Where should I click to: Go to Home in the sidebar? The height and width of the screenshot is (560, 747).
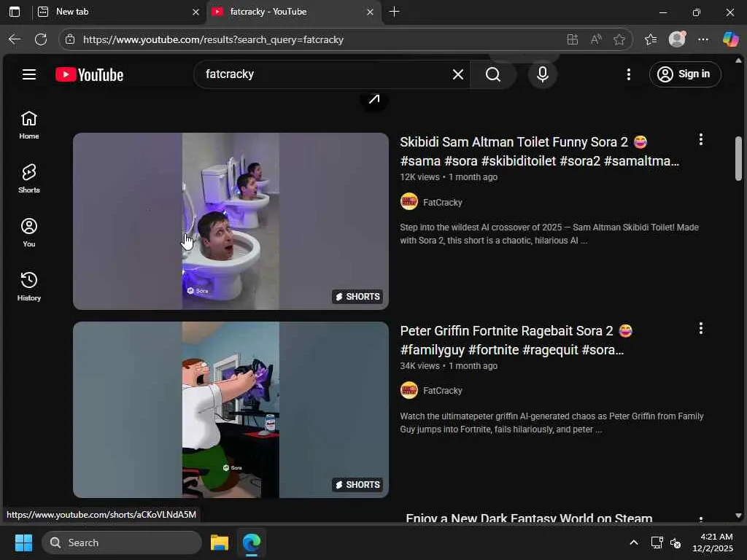29,125
